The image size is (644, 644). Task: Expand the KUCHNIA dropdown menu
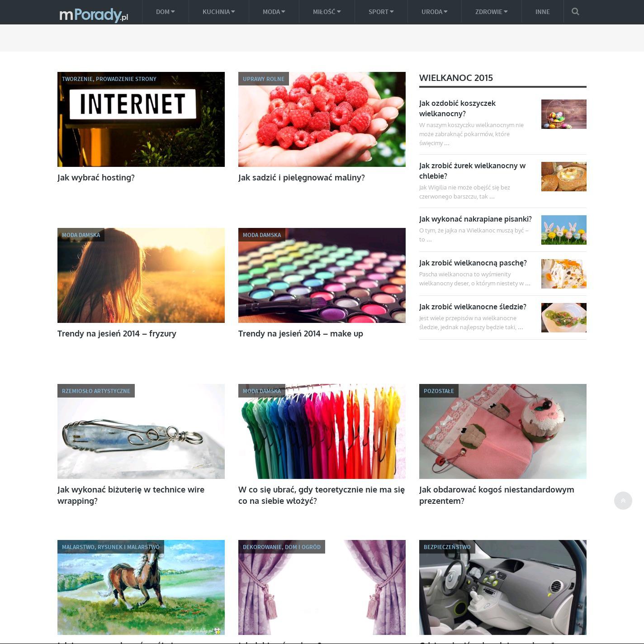click(x=218, y=12)
